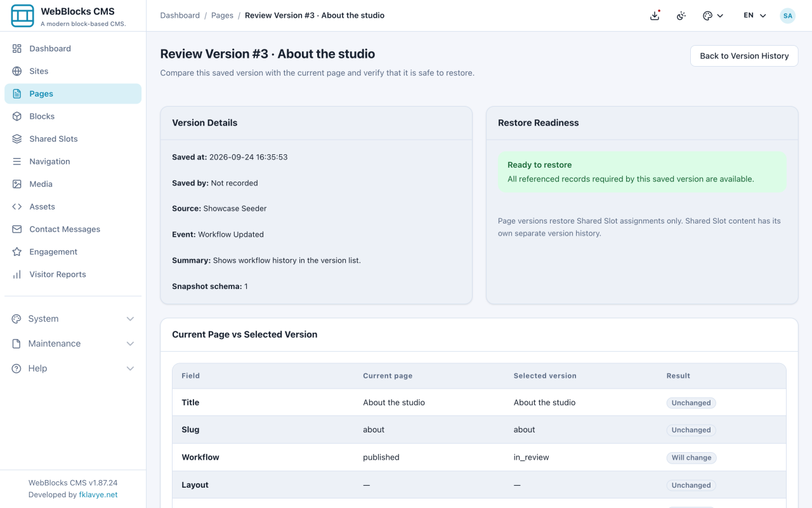812x508 pixels.
Task: Click the Media image icon
Action: [x=17, y=184]
